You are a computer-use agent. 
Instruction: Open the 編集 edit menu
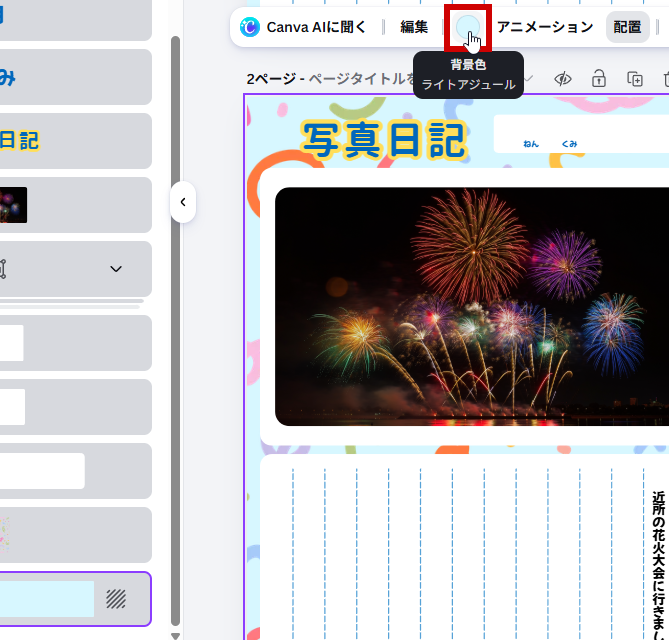(414, 27)
